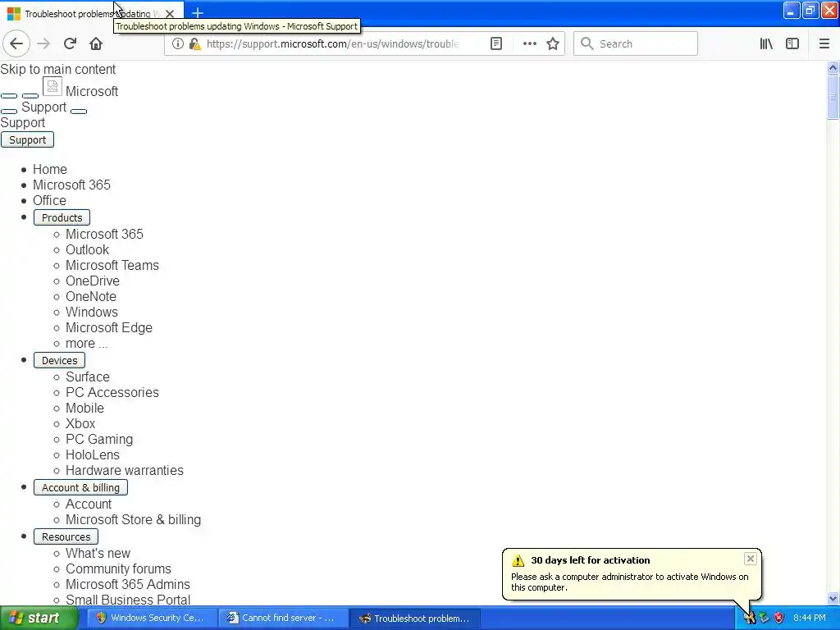Expand the Resources menu button

(66, 536)
